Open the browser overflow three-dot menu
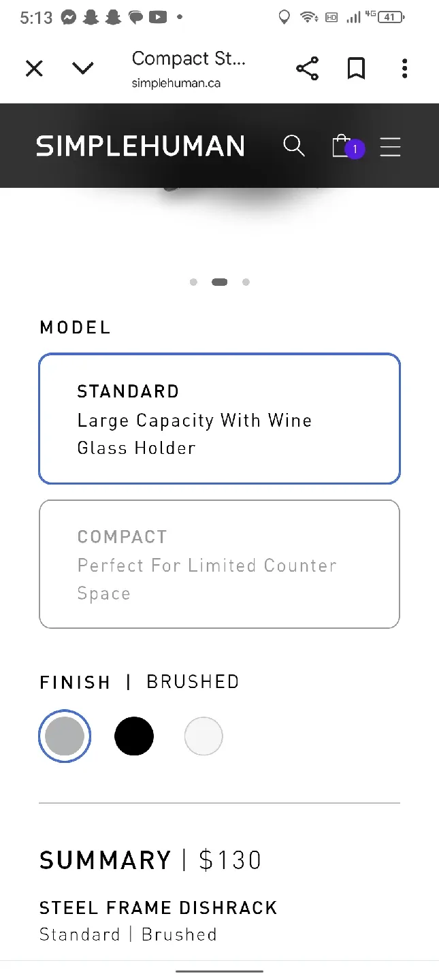Viewport: 439px width, 980px height. coord(404,68)
